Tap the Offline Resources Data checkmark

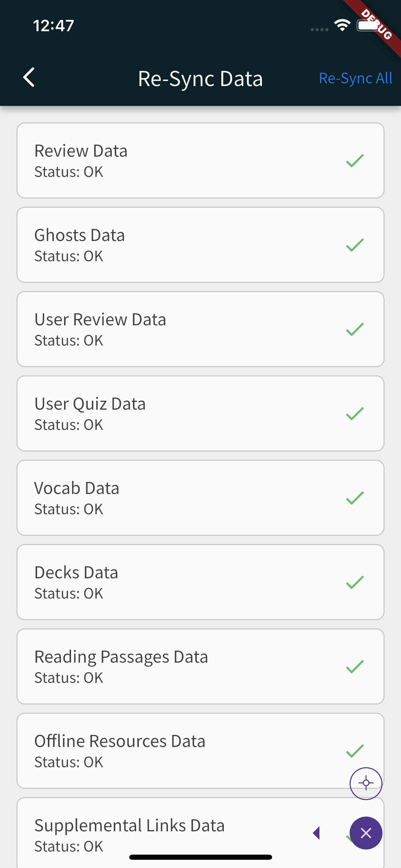355,751
